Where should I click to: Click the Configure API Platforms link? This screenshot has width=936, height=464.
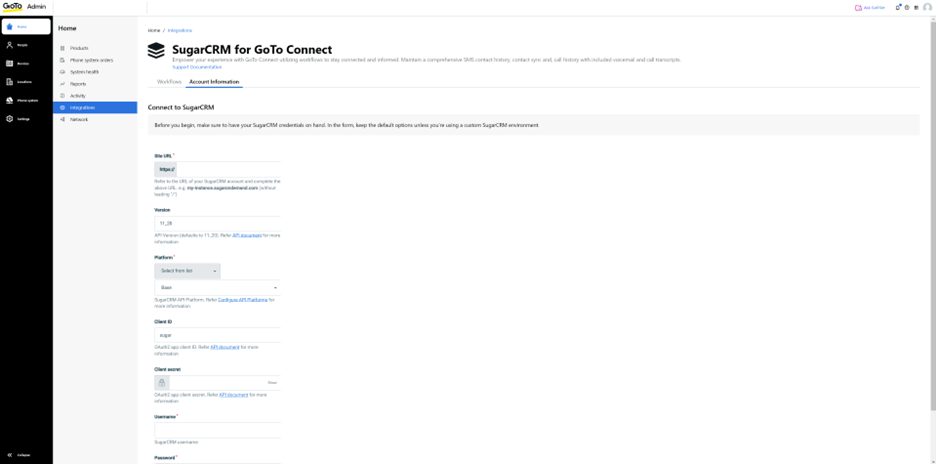point(242,299)
